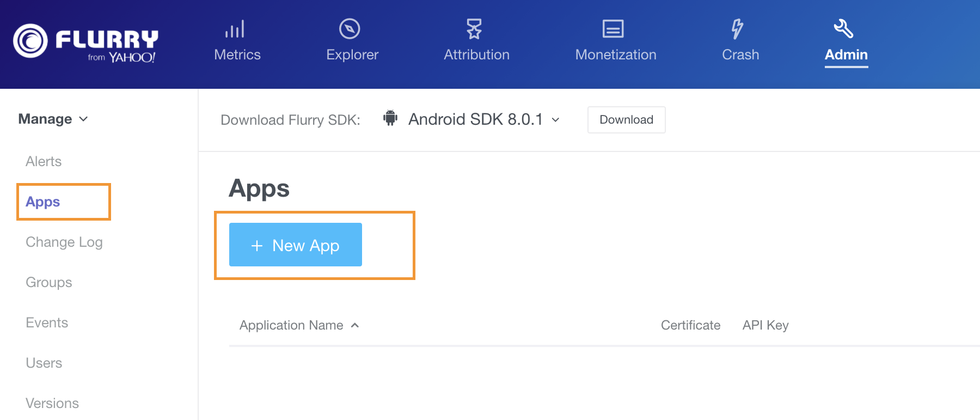This screenshot has width=980, height=420.
Task: Click the Crash lightning bolt icon
Action: tap(737, 29)
